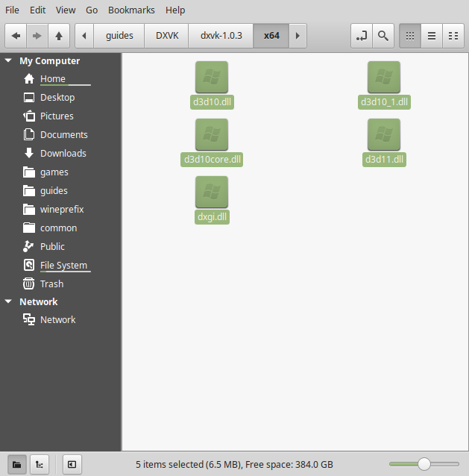Image resolution: width=469 pixels, height=476 pixels.
Task: Open the Edit menu
Action: click(37, 10)
